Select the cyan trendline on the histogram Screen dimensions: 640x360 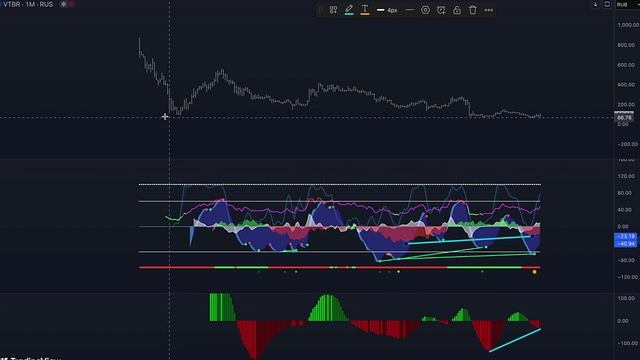point(515,340)
